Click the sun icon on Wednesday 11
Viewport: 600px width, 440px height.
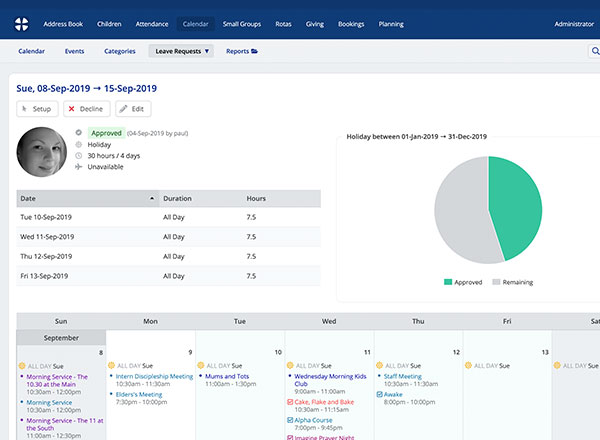coord(290,365)
